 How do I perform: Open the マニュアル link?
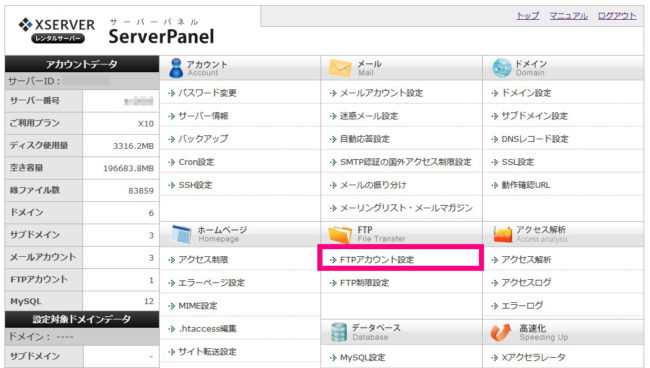tap(568, 16)
